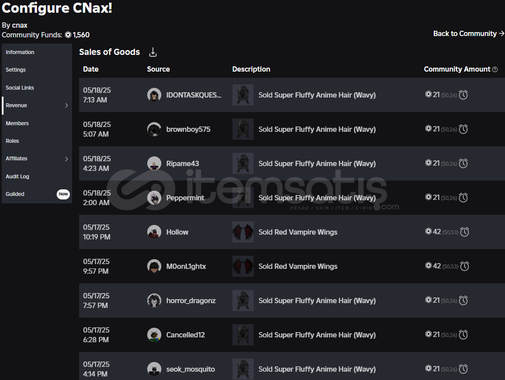Screen dimensions: 505x380
Task: Open M0onL1ghtx's Red Vampire Wings sale description
Action: tap(298, 266)
